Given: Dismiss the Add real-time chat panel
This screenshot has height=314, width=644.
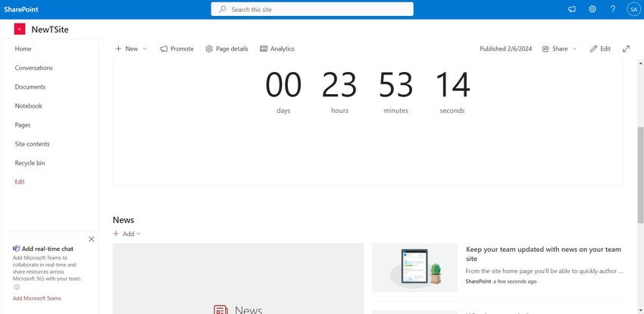Looking at the screenshot, I should [x=92, y=239].
